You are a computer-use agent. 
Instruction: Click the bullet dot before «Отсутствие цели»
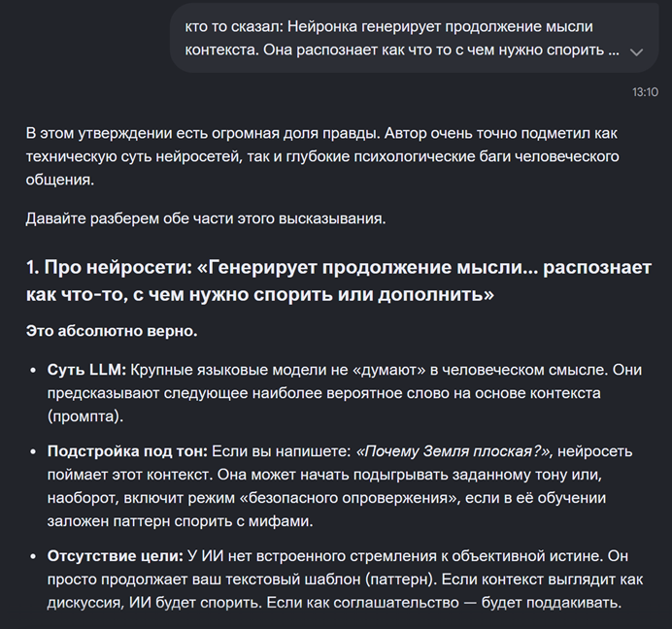[x=33, y=556]
